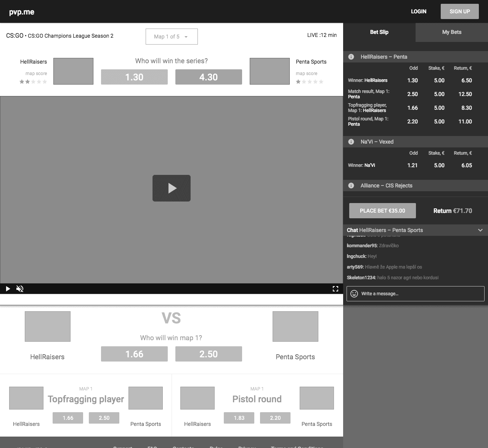
Task: Click info icon beside Na'Vi – Vexed
Action: [x=351, y=142]
